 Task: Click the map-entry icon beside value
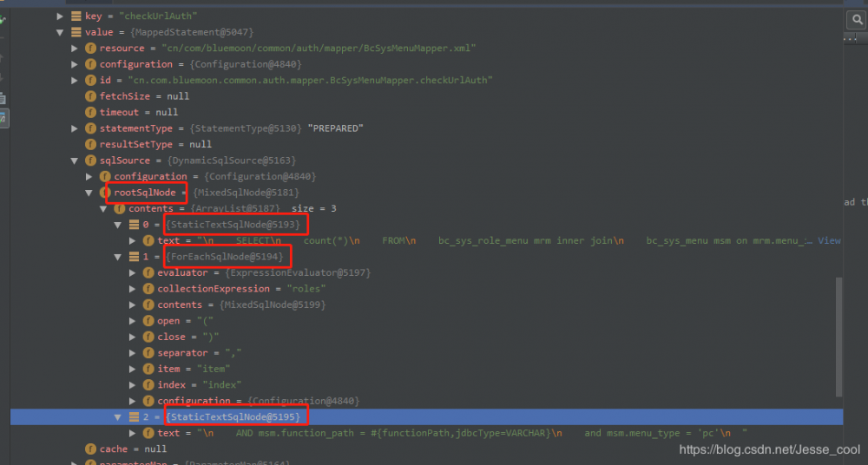coord(76,32)
